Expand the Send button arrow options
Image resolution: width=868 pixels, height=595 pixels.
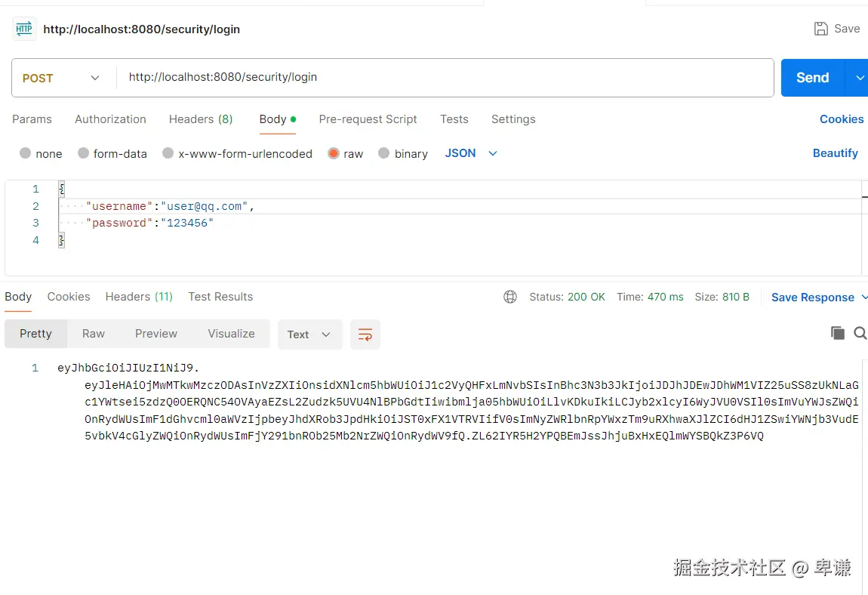coord(859,78)
